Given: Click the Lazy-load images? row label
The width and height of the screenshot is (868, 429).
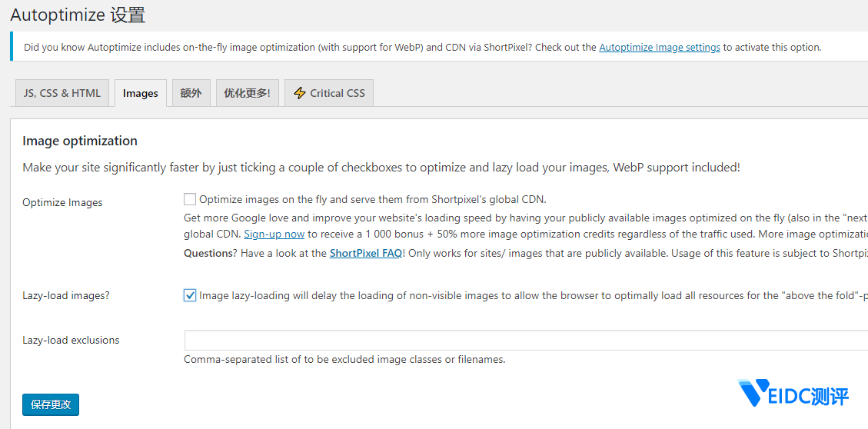Looking at the screenshot, I should click(66, 295).
